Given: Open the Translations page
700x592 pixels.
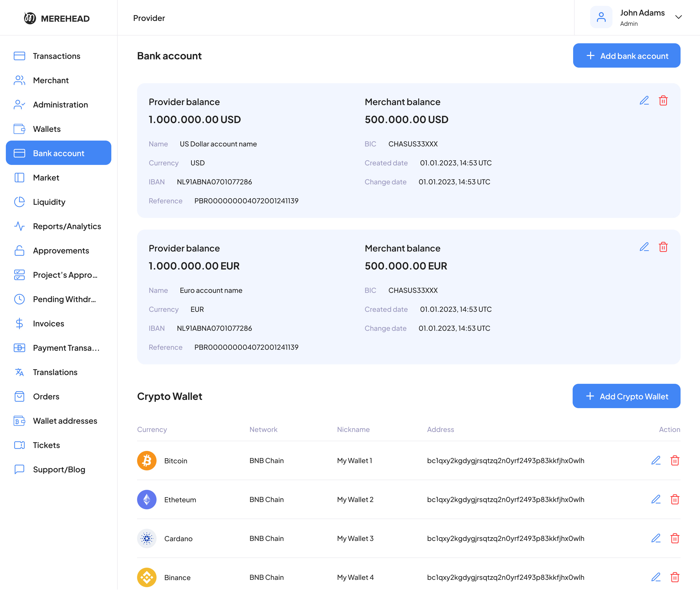Looking at the screenshot, I should (55, 372).
